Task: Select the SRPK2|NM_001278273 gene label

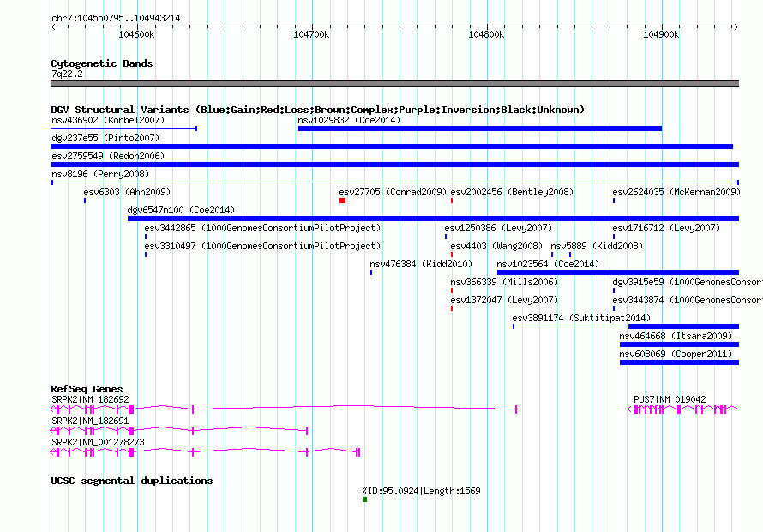Action: coord(98,442)
